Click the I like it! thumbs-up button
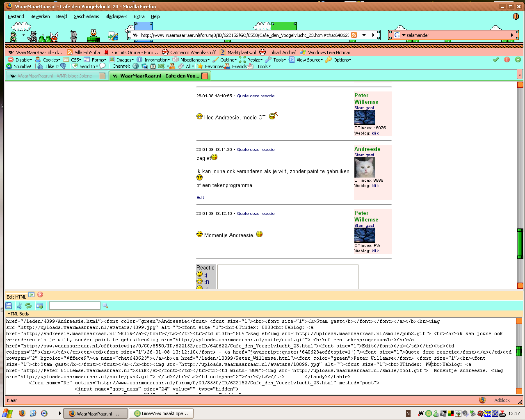 pyautogui.click(x=48, y=66)
